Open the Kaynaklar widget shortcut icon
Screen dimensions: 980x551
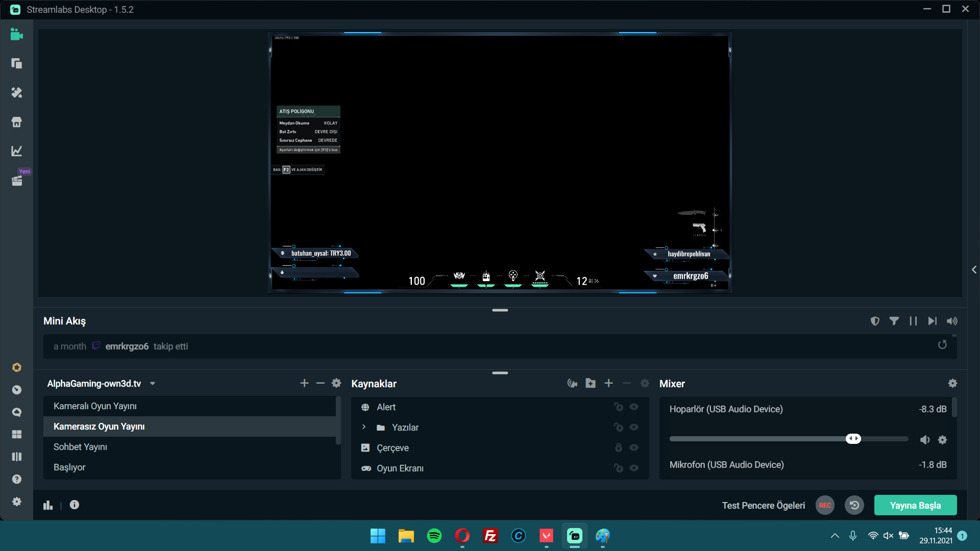point(572,383)
